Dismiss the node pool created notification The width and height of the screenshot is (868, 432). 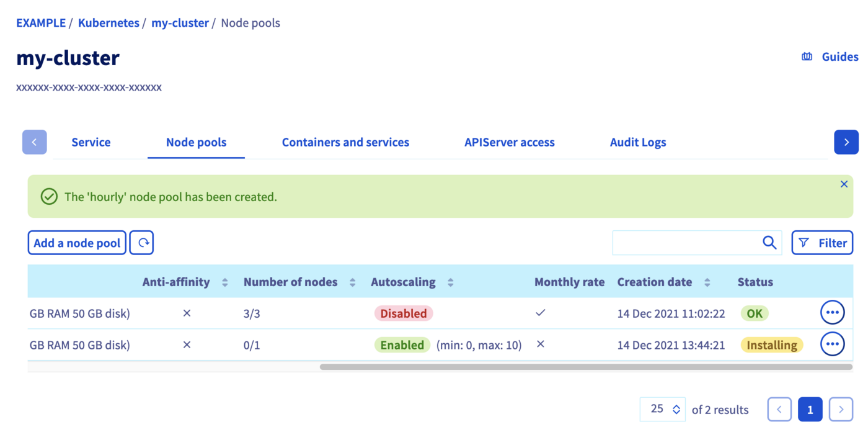pyautogui.click(x=844, y=184)
